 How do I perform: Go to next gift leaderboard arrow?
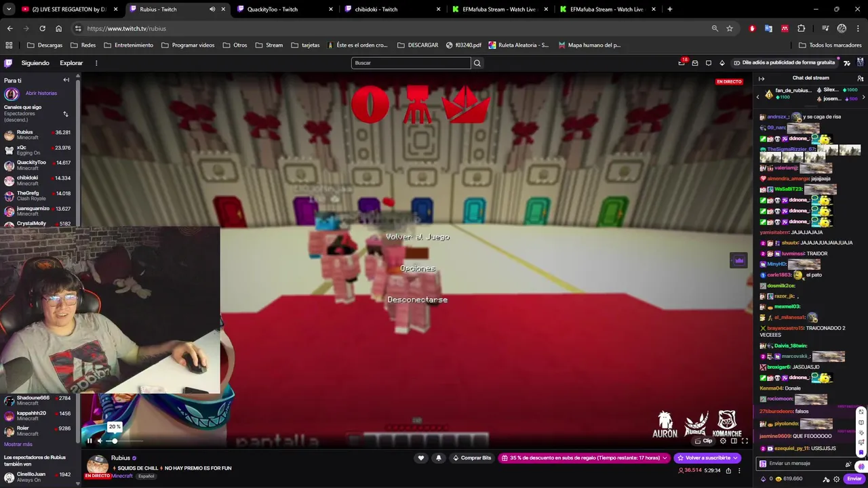coord(863,97)
